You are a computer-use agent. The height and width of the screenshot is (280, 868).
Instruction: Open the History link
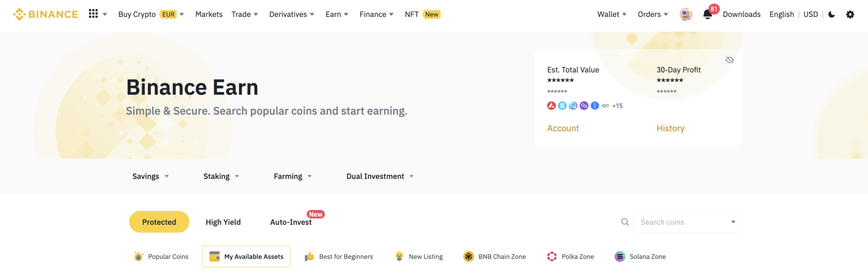coord(670,128)
